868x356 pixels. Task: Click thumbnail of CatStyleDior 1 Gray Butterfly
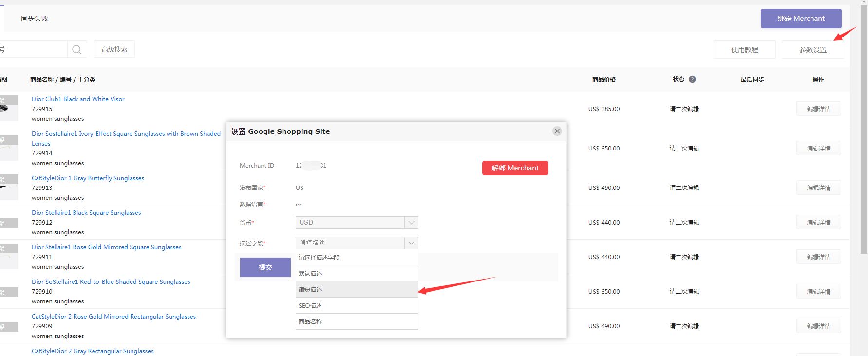pyautogui.click(x=9, y=187)
